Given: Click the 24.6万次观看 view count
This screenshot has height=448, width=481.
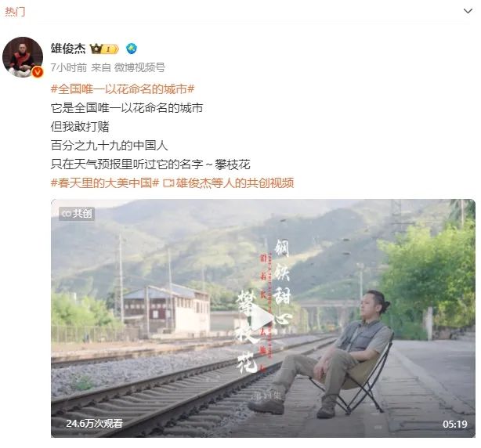Looking at the screenshot, I should coord(94,424).
